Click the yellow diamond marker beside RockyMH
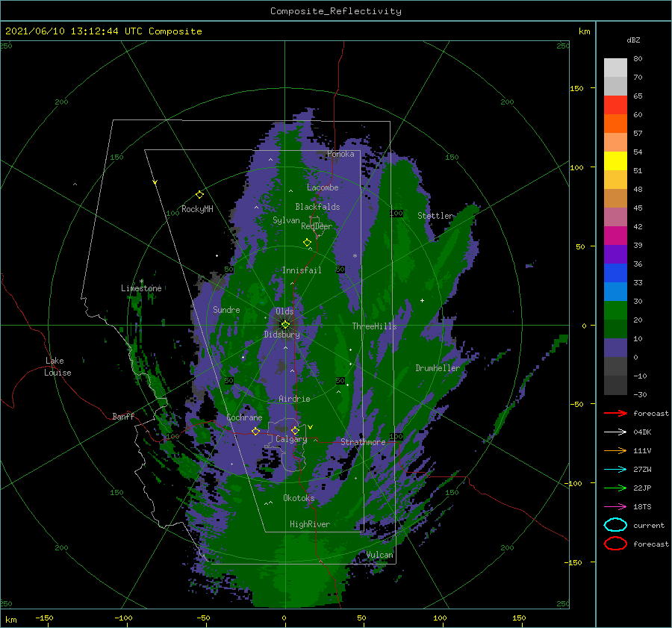Viewport: 672px width, 628px height. pyautogui.click(x=199, y=195)
